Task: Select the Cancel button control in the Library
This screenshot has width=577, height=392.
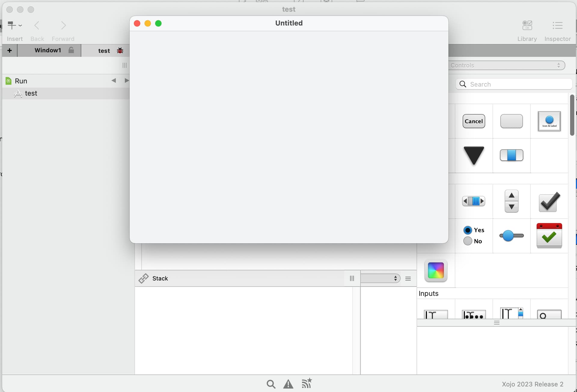Action: pos(474,121)
